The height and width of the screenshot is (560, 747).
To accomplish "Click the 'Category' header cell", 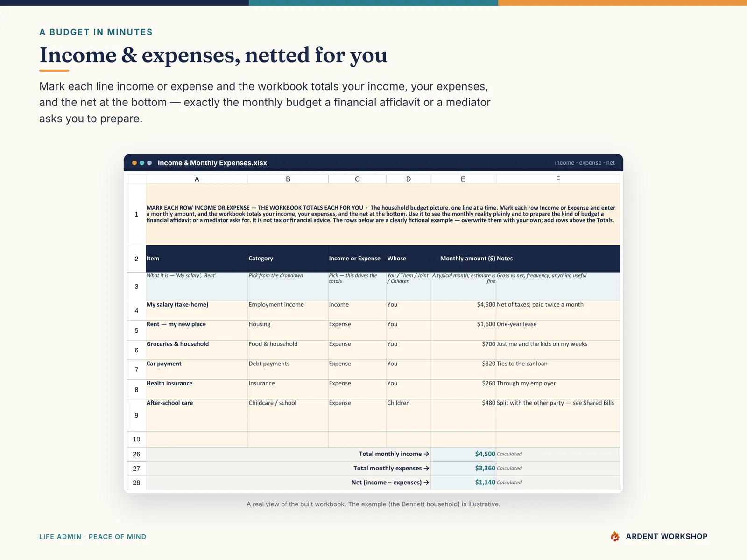I will pos(288,259).
